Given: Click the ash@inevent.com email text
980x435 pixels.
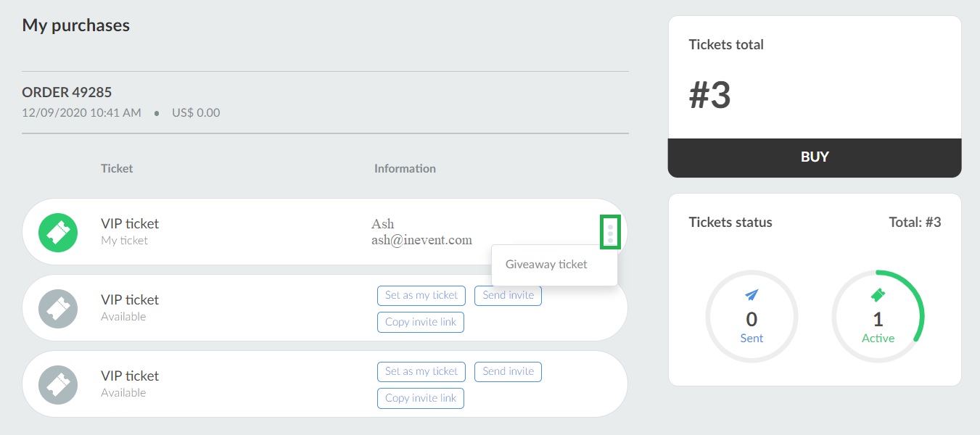Looking at the screenshot, I should (x=421, y=240).
